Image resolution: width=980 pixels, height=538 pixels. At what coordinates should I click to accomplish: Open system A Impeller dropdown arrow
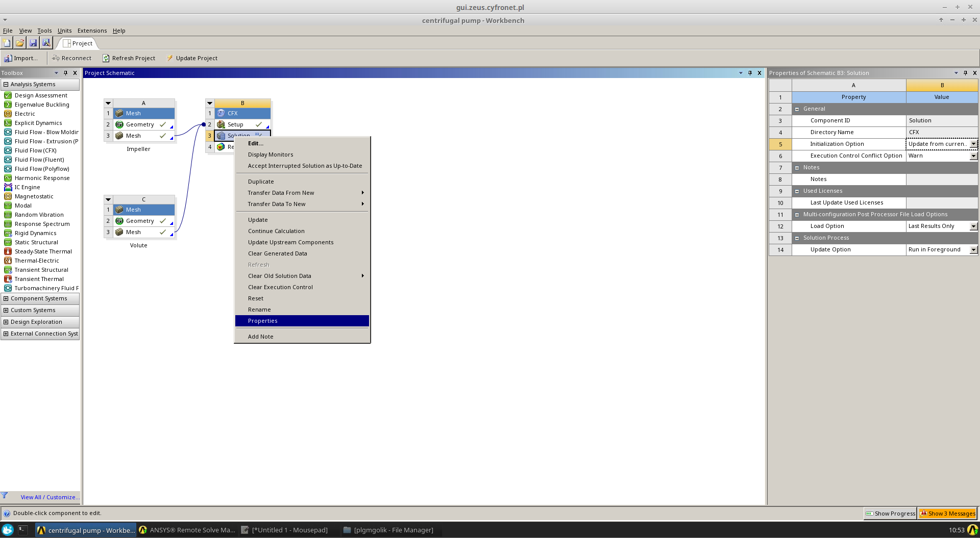108,103
